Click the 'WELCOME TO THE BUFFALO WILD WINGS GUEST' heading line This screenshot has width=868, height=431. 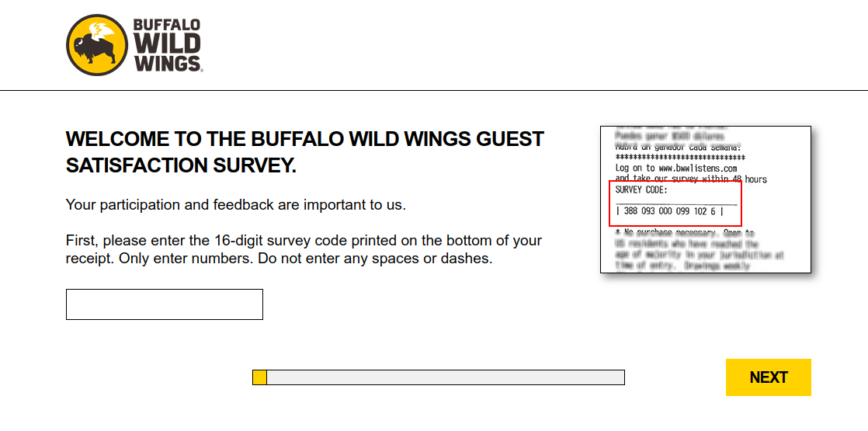[305, 140]
